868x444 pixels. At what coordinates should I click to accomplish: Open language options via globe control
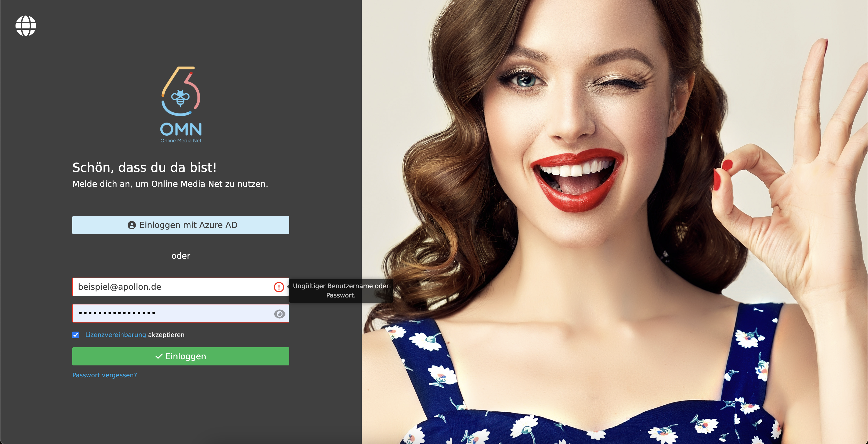click(x=25, y=26)
